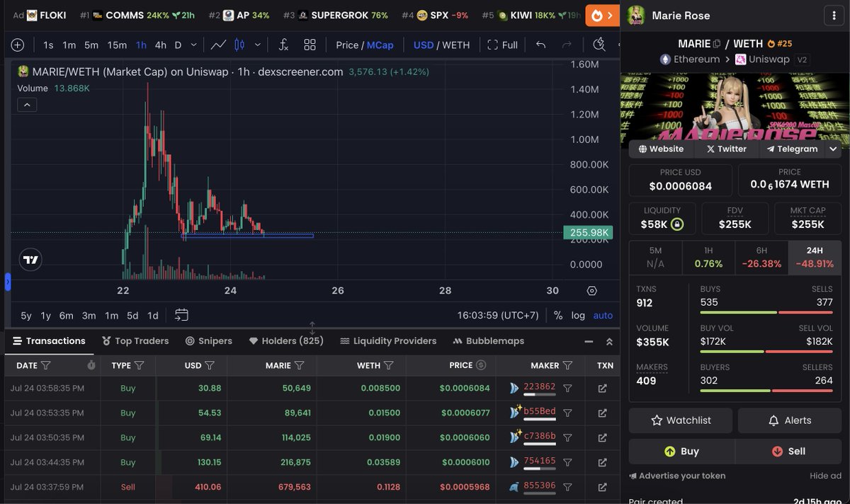The width and height of the screenshot is (850, 504).
Task: Add a chart with the plus icon
Action: 18,45
